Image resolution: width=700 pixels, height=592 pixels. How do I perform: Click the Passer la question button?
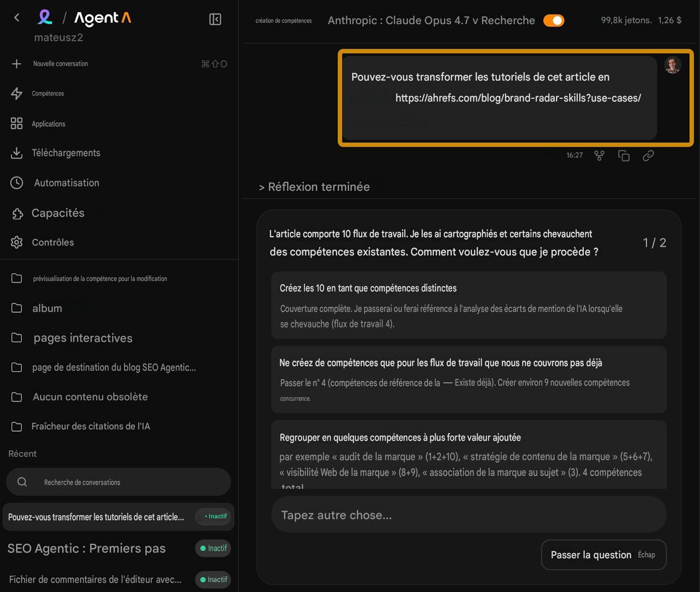(x=604, y=555)
